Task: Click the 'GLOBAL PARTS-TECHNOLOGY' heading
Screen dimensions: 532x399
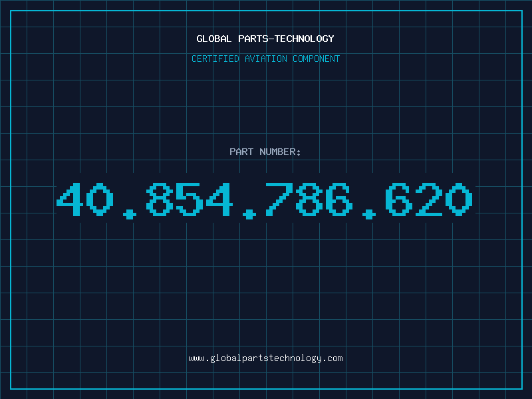Action: click(x=265, y=39)
